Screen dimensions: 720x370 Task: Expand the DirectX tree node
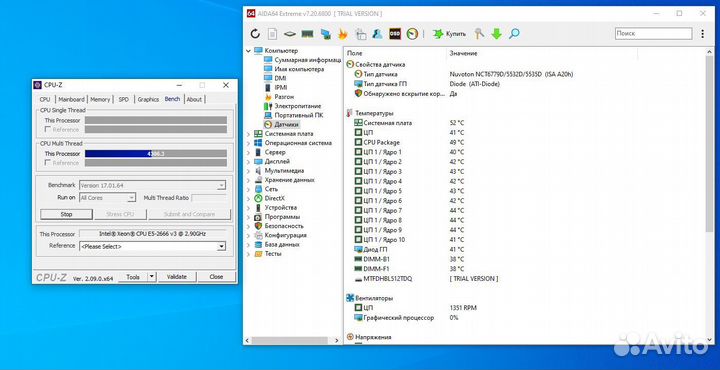point(248,198)
